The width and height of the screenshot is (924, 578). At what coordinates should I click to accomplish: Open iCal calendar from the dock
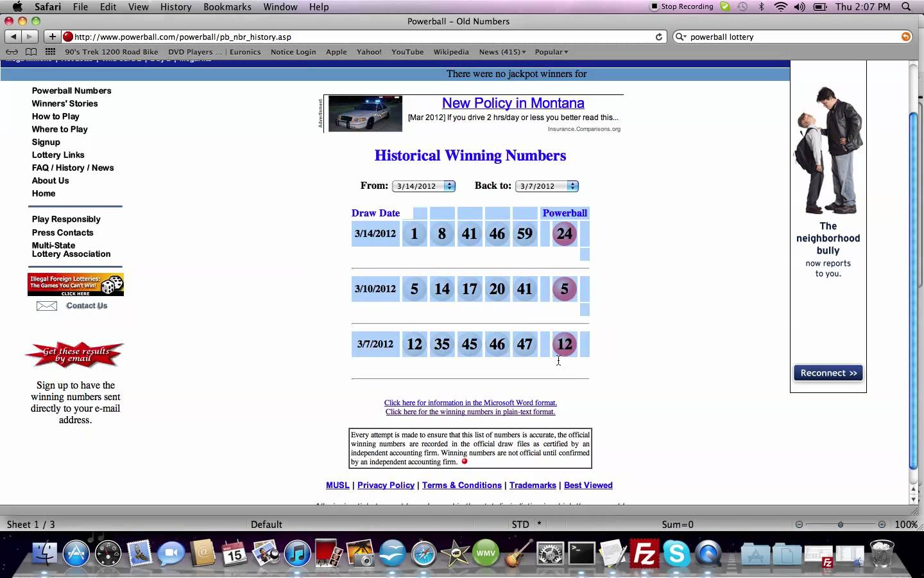pos(234,553)
